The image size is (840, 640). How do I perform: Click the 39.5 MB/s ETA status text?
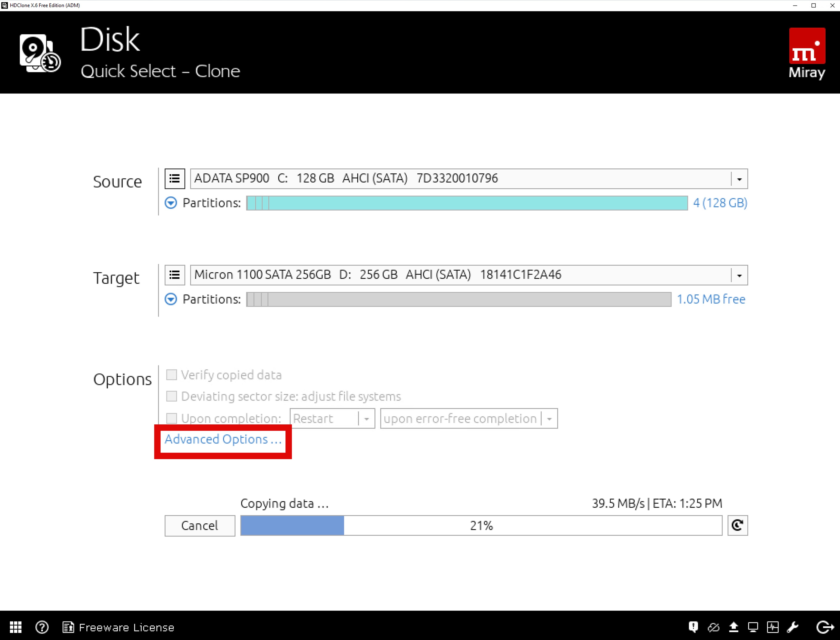(657, 503)
